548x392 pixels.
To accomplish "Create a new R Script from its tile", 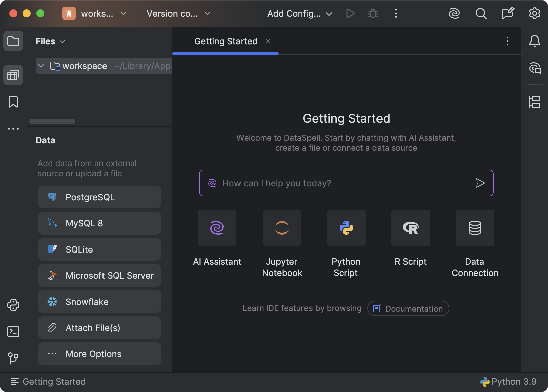I will point(410,228).
